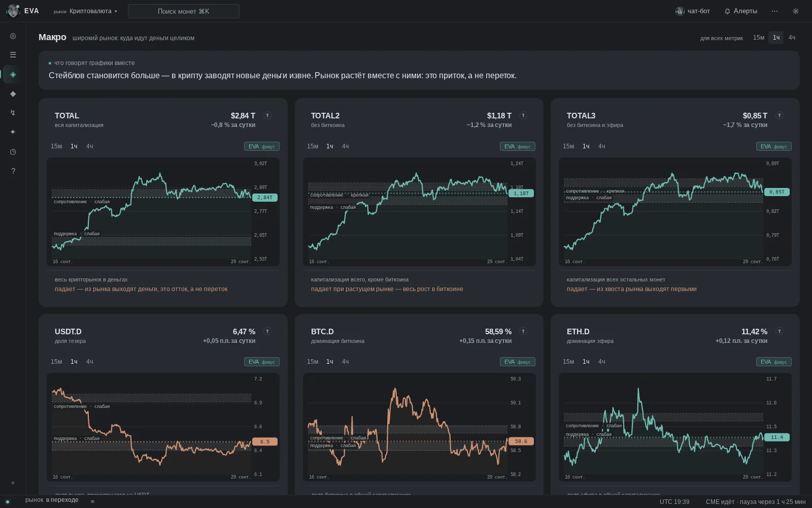Image resolution: width=812 pixels, height=508 pixels.
Task: Open the sparkle star sidebar icon
Action: pyautogui.click(x=13, y=132)
